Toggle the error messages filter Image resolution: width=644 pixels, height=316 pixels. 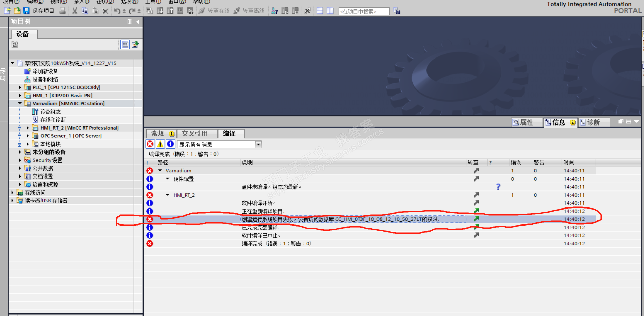150,144
